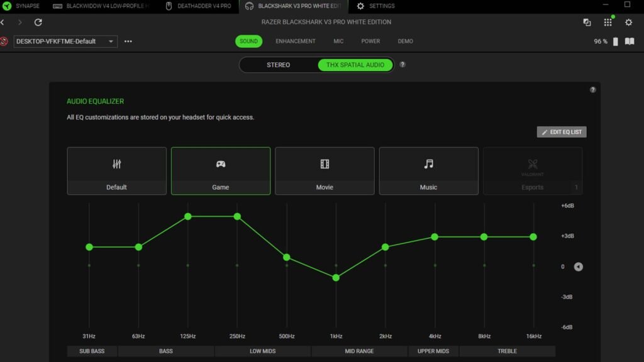Open the Demo tab
The width and height of the screenshot is (644, 362).
[x=406, y=41]
